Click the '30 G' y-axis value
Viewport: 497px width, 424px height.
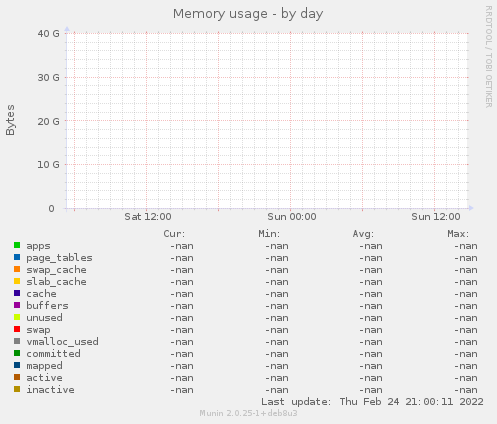tap(48, 78)
